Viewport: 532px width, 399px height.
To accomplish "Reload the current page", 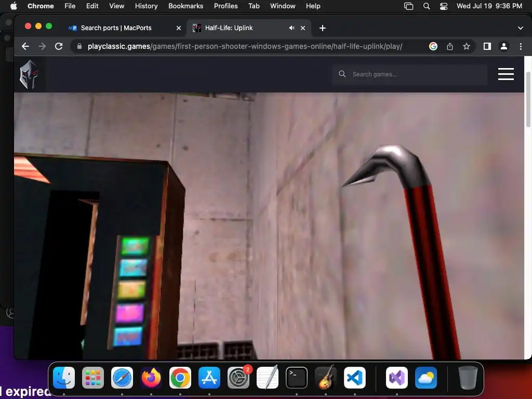I will tap(59, 46).
